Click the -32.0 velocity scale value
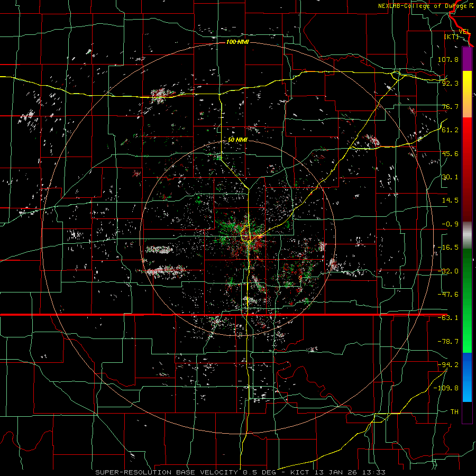Image resolution: width=476 pixels, height=476 pixels. pyautogui.click(x=448, y=271)
